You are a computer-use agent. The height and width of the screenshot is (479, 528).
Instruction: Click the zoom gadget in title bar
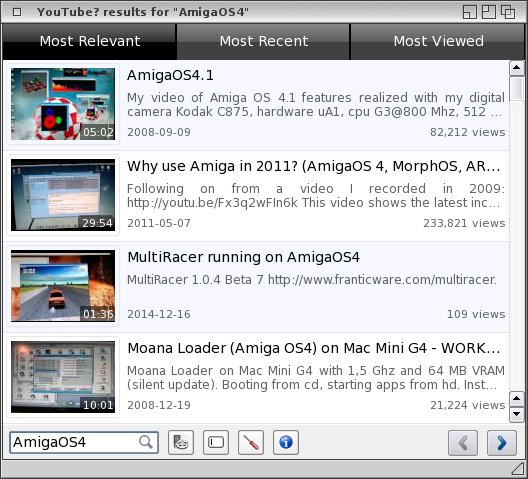[x=489, y=12]
